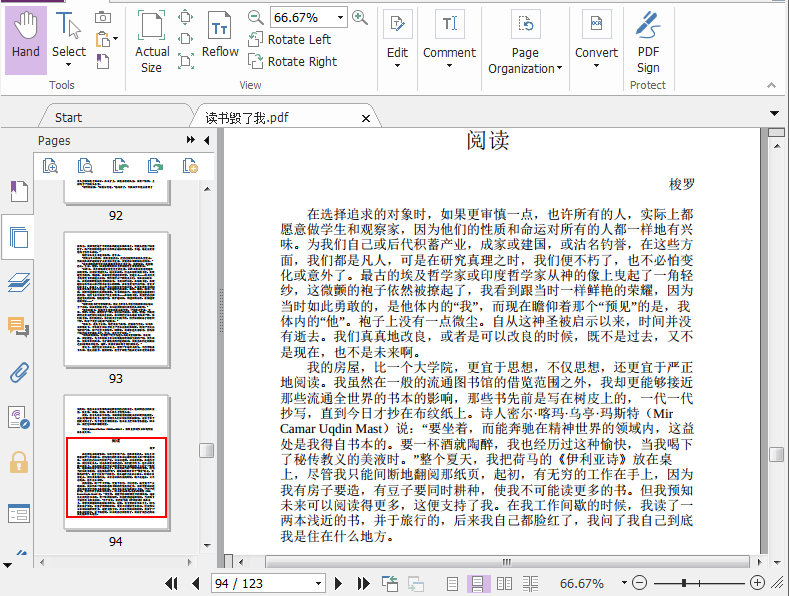789x596 pixels.
Task: Open the Digital Signatures side panel
Action: click(x=19, y=418)
